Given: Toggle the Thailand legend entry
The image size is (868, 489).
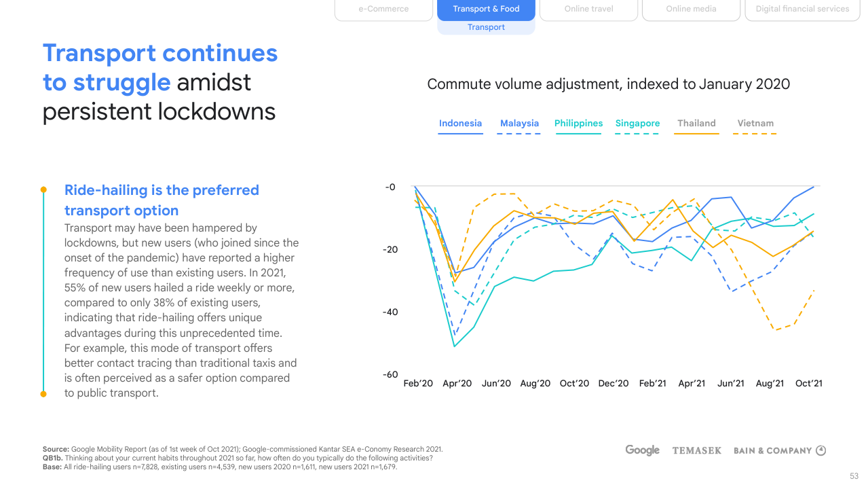Looking at the screenshot, I should click(696, 124).
